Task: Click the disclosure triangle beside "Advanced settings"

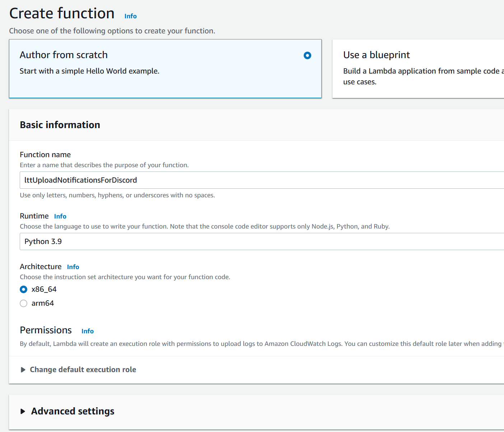Action: click(23, 412)
